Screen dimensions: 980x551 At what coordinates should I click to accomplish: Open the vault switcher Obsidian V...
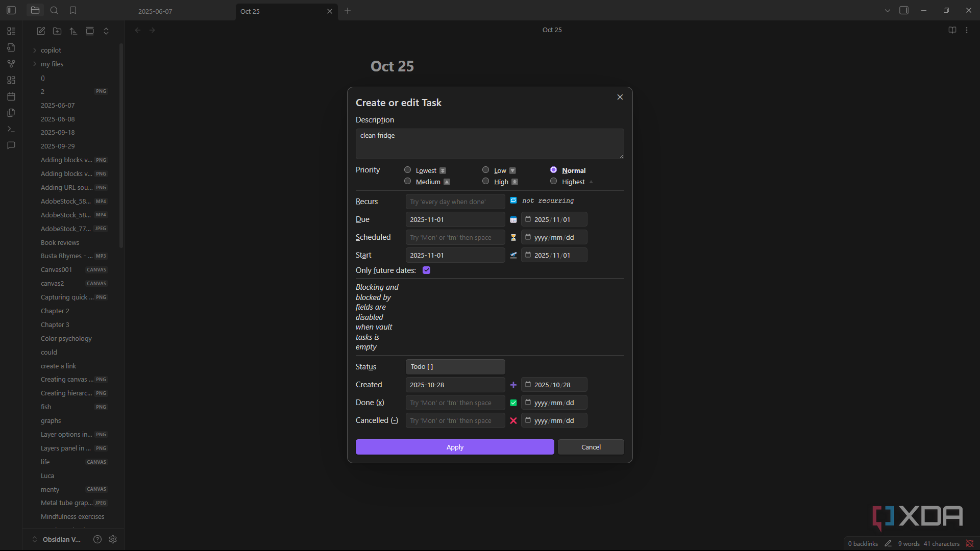coord(57,539)
